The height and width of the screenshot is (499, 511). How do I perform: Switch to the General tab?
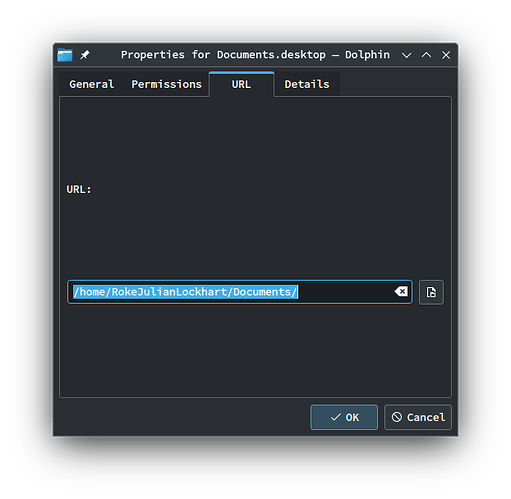(x=91, y=84)
